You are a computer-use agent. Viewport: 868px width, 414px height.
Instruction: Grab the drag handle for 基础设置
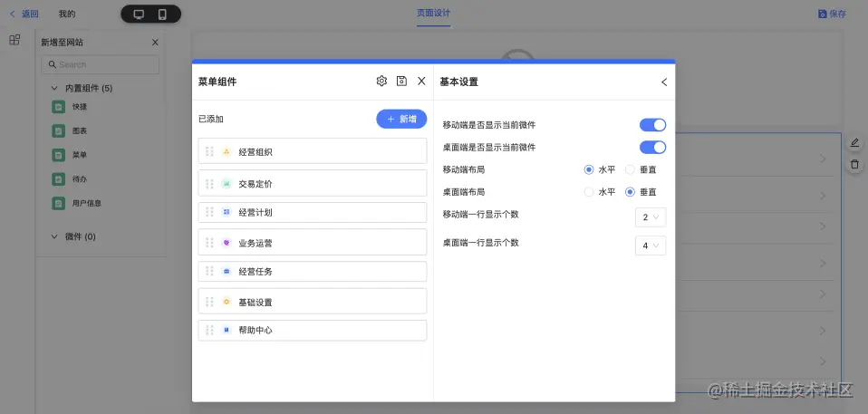(x=209, y=302)
